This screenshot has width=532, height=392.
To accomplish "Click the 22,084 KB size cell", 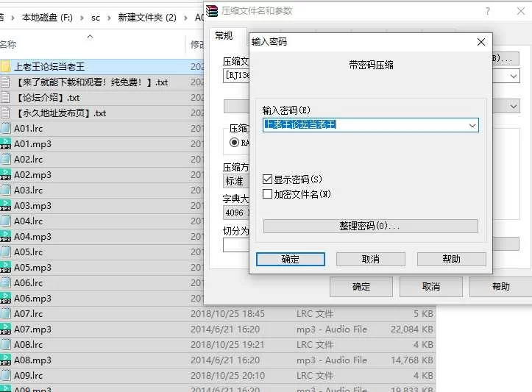I will click(411, 329).
